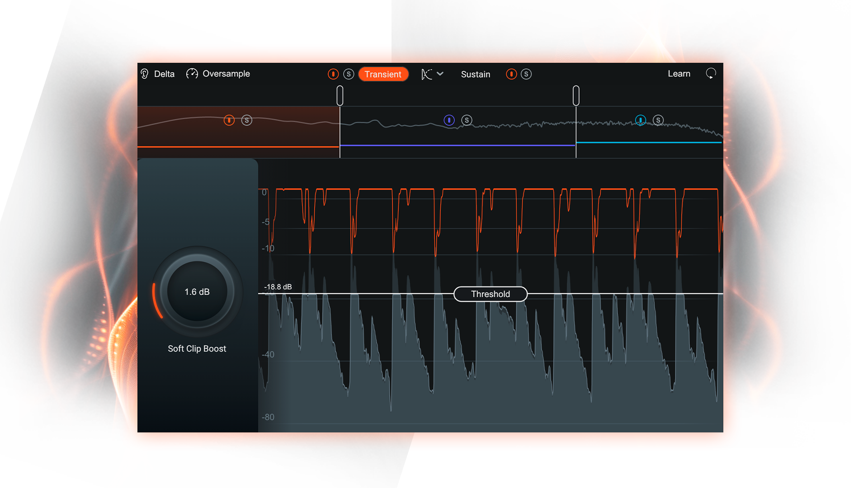The width and height of the screenshot is (868, 488).
Task: Click the Learn button
Action: (679, 74)
